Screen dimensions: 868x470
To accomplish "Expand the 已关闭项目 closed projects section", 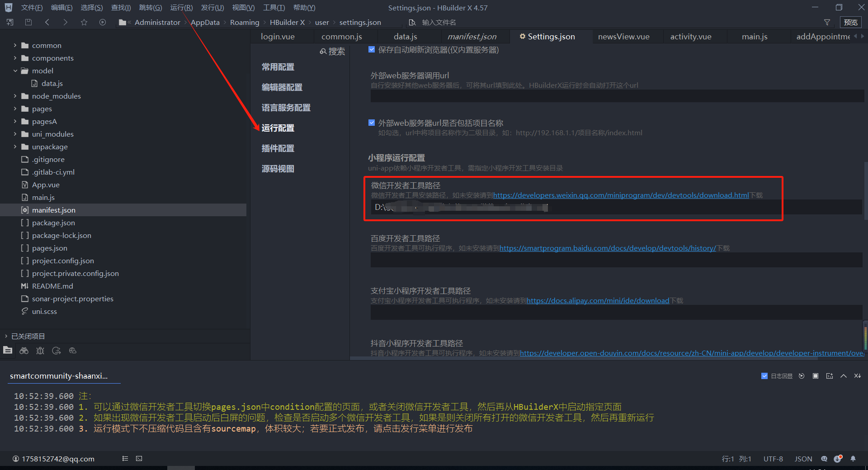I will point(6,336).
